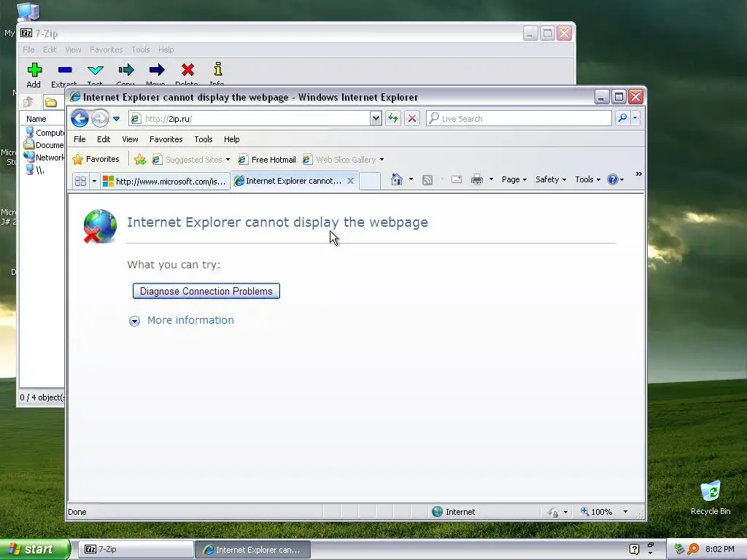
Task: Open the IE Edit menu
Action: click(104, 139)
